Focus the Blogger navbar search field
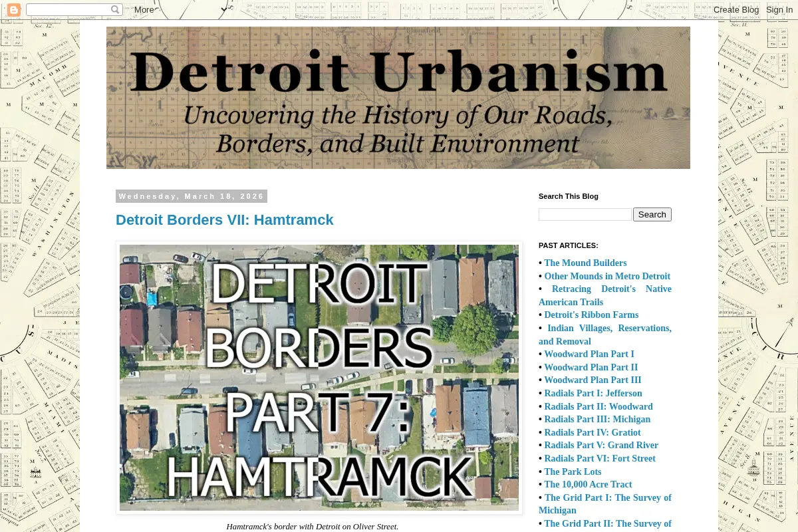Screen dimensions: 798x532 68,9
